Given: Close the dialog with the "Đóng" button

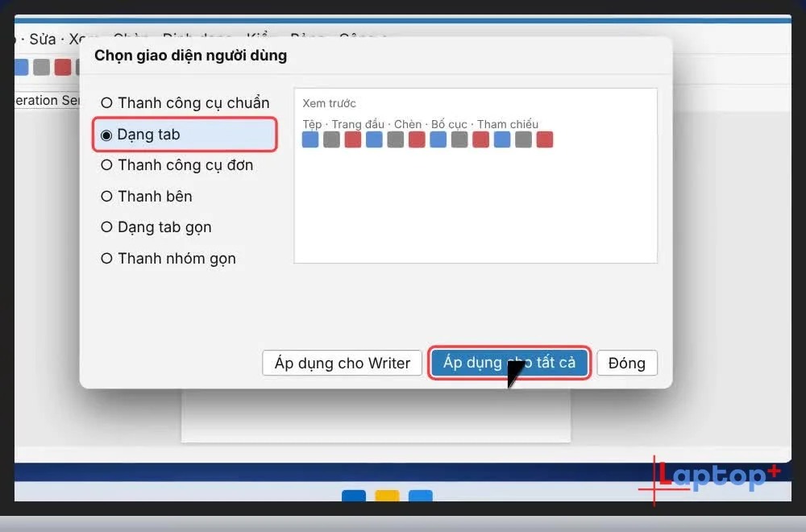Looking at the screenshot, I should click(626, 363).
